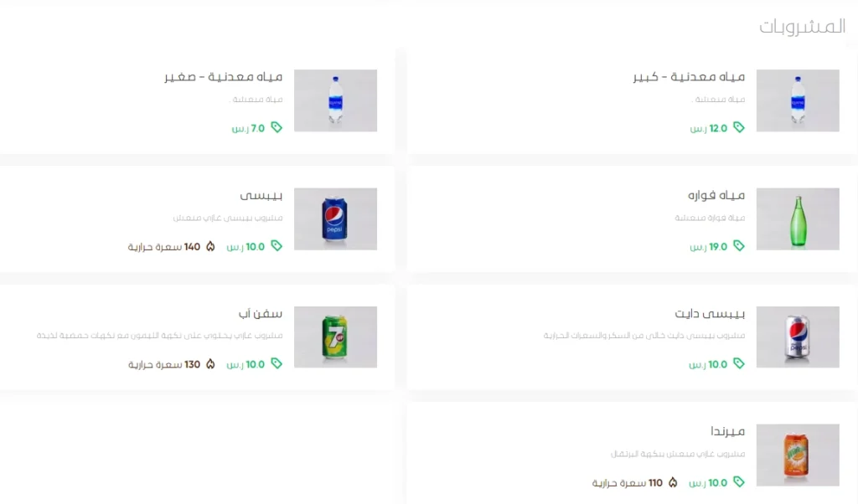858x504 pixels.
Task: Open the green 7UP can thumbnail
Action: pos(335,337)
